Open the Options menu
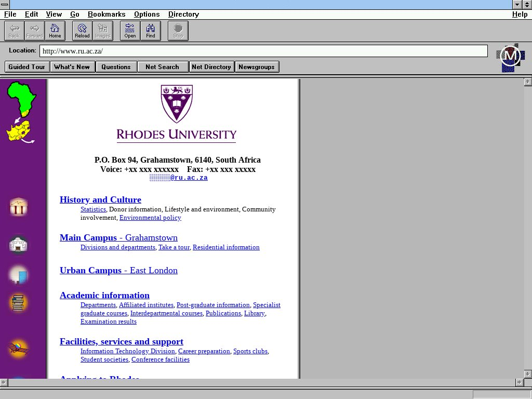The image size is (532, 399). (147, 14)
